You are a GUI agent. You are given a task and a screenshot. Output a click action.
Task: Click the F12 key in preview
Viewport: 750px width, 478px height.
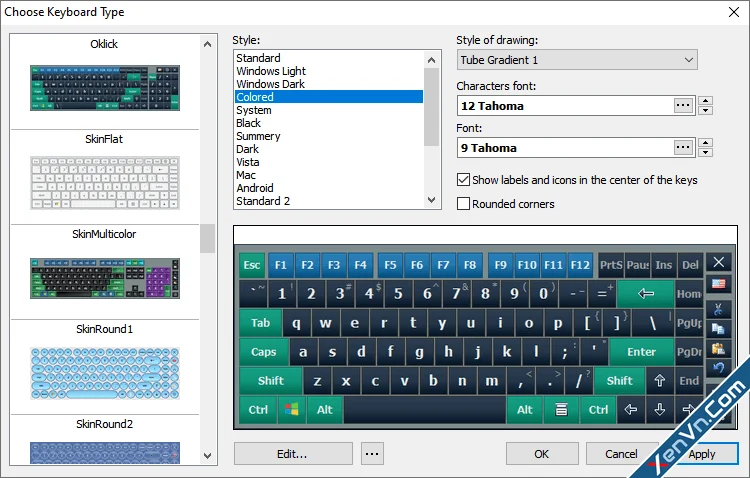pos(580,265)
